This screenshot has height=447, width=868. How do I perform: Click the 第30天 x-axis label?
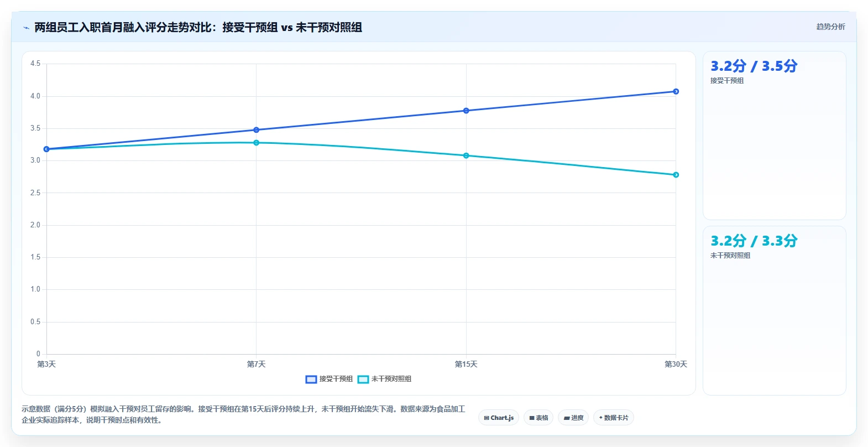click(676, 364)
